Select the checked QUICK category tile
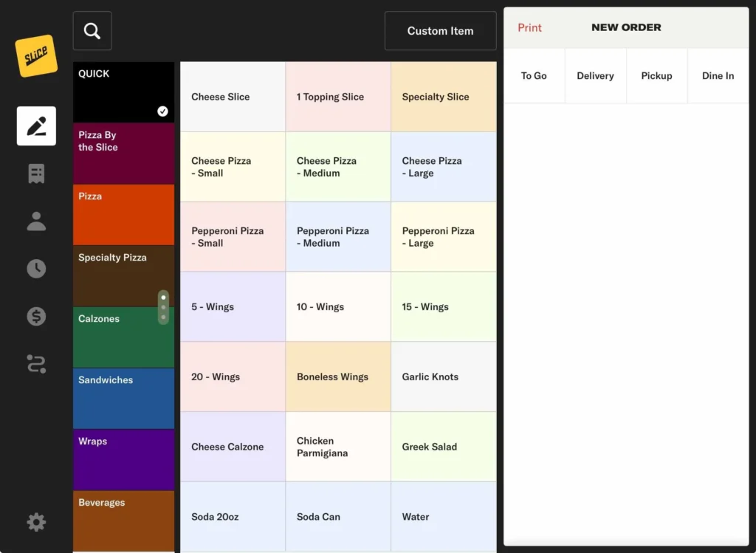The image size is (756, 553). click(x=123, y=92)
